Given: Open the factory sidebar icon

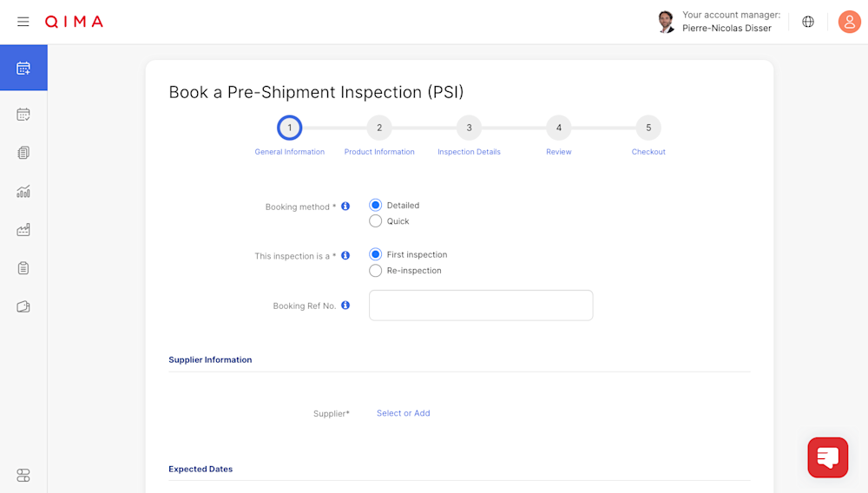Looking at the screenshot, I should coord(23,230).
